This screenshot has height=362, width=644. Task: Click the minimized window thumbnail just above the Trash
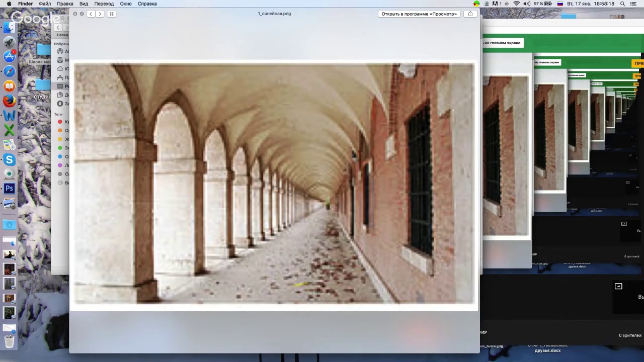pos(10,328)
